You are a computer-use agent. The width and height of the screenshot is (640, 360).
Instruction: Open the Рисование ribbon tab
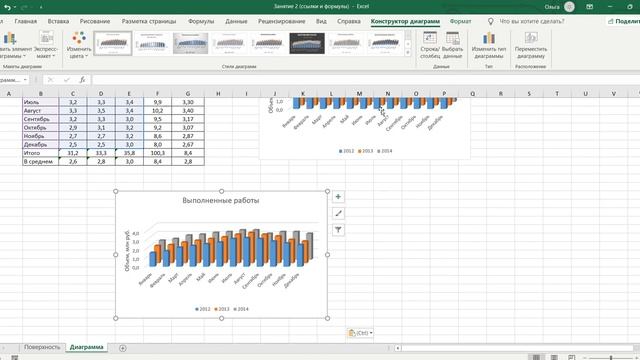pyautogui.click(x=95, y=21)
